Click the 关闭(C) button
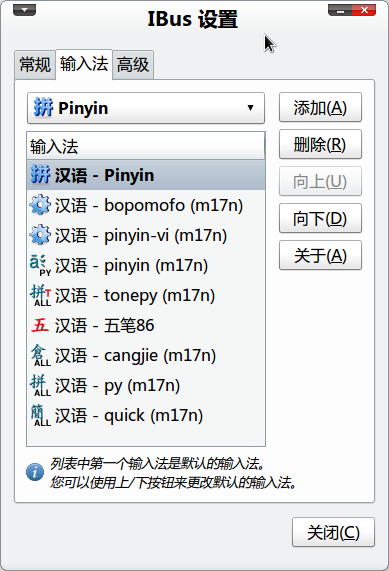The width and height of the screenshot is (389, 571). [333, 532]
